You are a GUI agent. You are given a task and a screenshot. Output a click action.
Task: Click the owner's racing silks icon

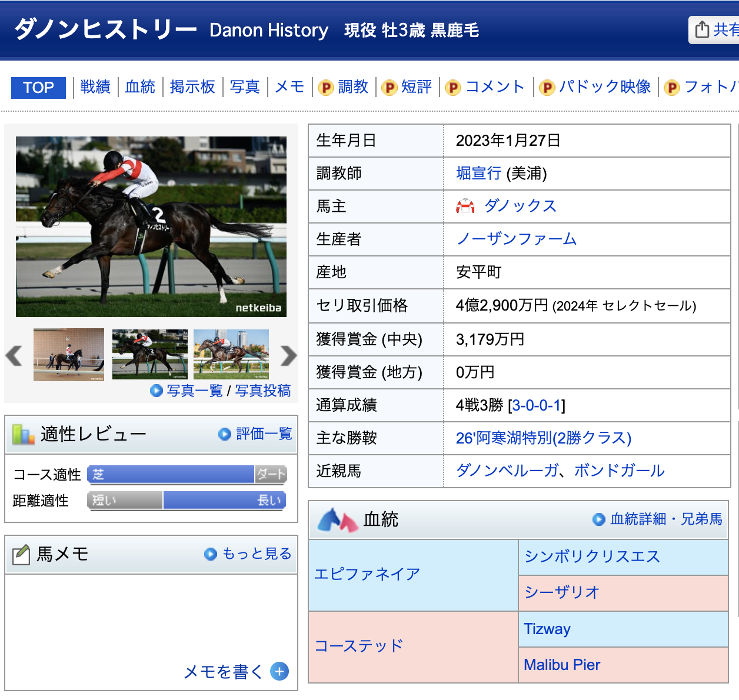[465, 206]
